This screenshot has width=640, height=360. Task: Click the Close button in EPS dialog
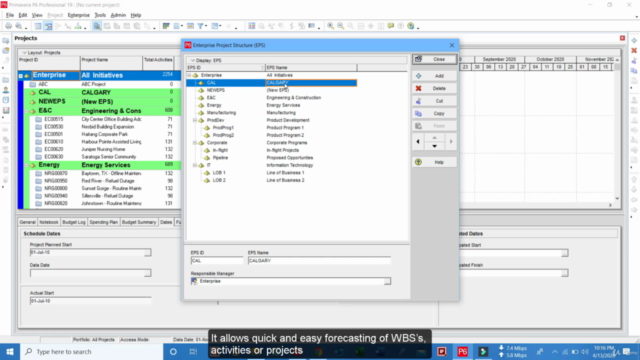click(x=434, y=60)
